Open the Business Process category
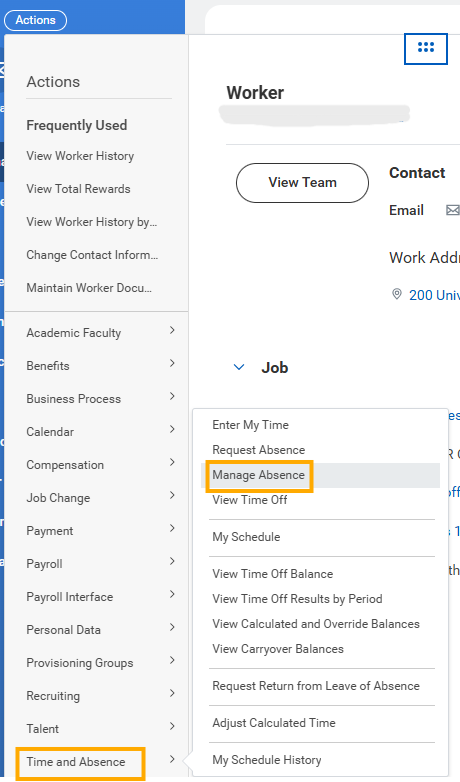This screenshot has height=782, width=460. pyautogui.click(x=74, y=399)
